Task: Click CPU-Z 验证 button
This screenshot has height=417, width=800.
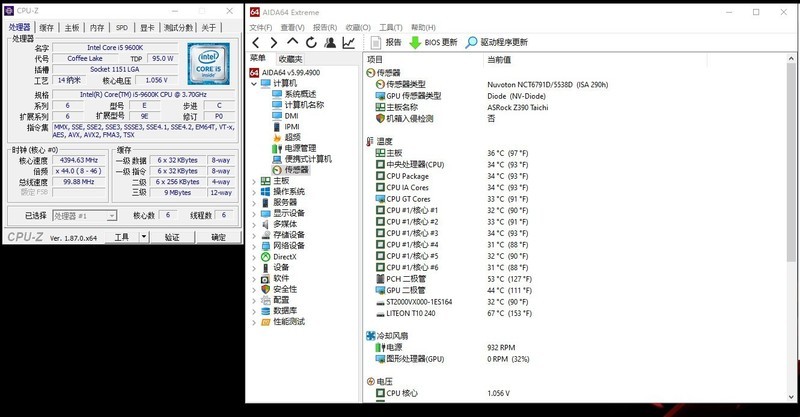Action: coord(172,237)
